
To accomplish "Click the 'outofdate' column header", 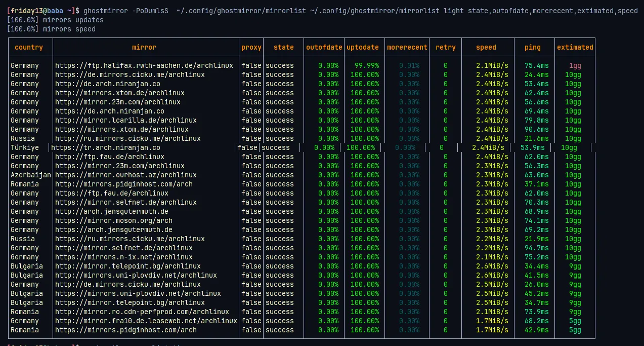I will (324, 47).
